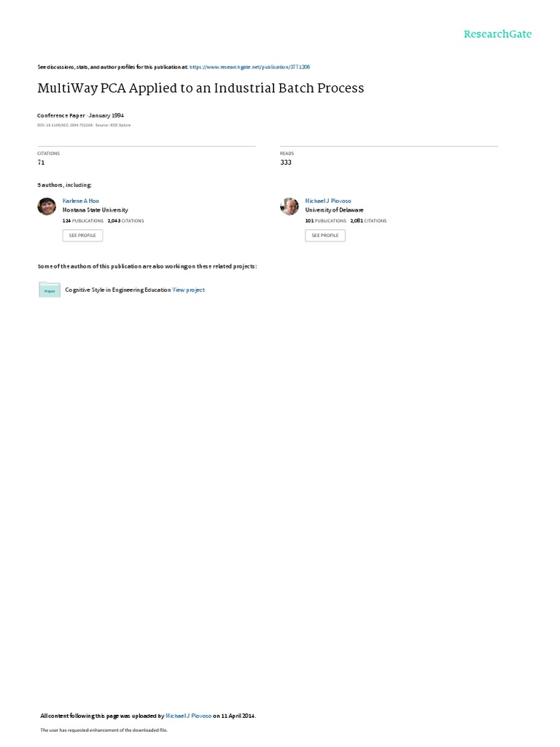Click the ResearchGate logo
Screen dimensions: 560x747
tap(497, 34)
